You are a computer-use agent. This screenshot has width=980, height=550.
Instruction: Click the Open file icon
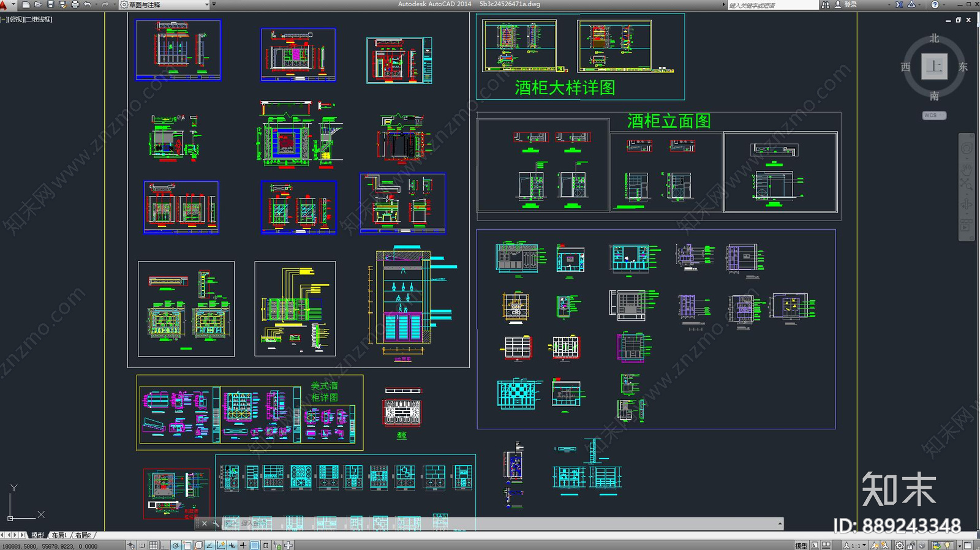point(38,4)
